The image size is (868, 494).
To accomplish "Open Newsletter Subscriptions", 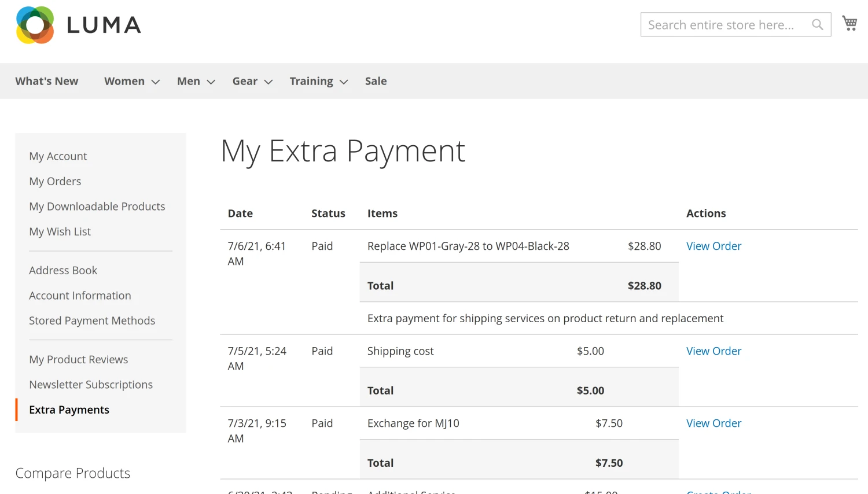I will [x=91, y=385].
